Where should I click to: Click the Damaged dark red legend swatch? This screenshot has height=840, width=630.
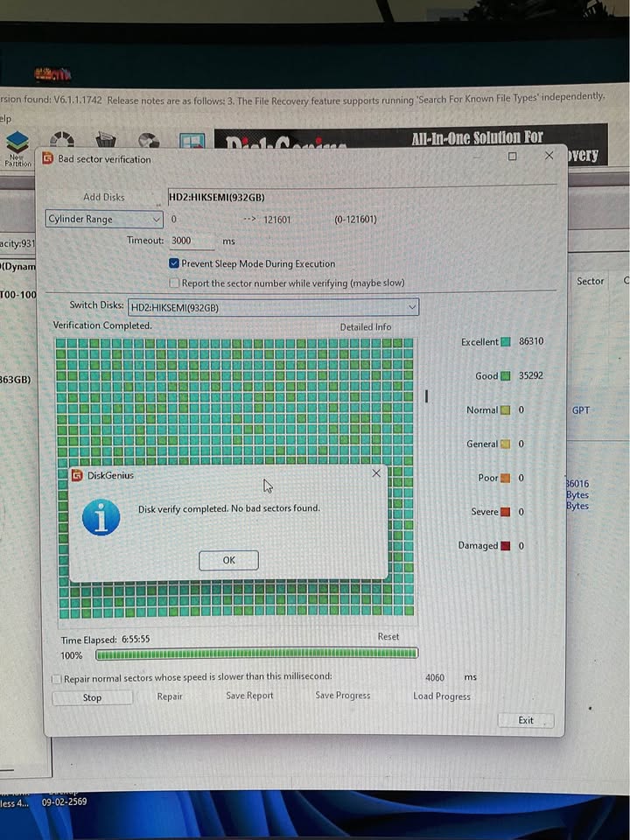(506, 546)
